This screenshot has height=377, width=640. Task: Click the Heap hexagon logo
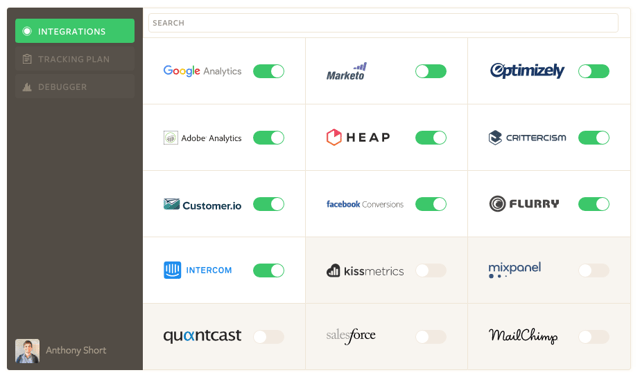click(x=333, y=137)
